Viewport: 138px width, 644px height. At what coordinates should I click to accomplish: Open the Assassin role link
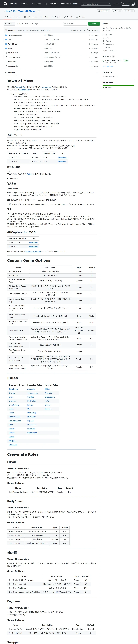(x=31, y=389)
